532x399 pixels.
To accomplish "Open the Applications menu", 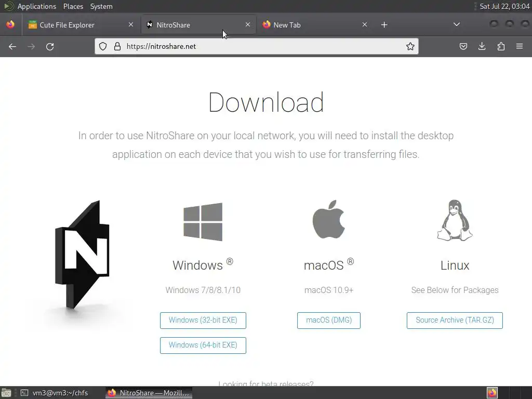I will (37, 6).
